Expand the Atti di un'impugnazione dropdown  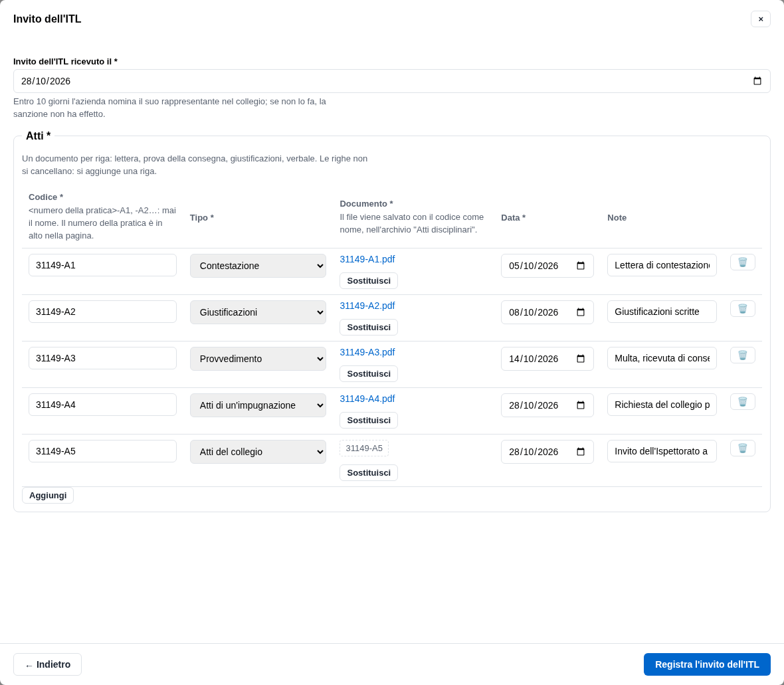258,405
